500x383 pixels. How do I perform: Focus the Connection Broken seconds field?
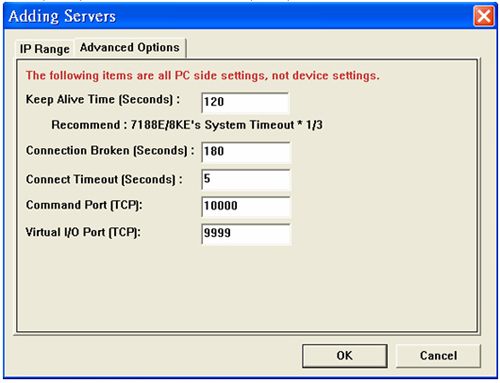tap(246, 152)
